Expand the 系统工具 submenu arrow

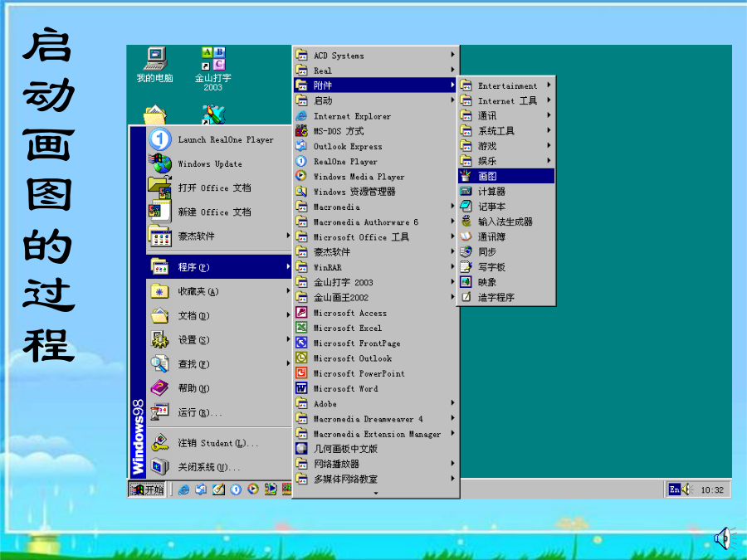549,130
